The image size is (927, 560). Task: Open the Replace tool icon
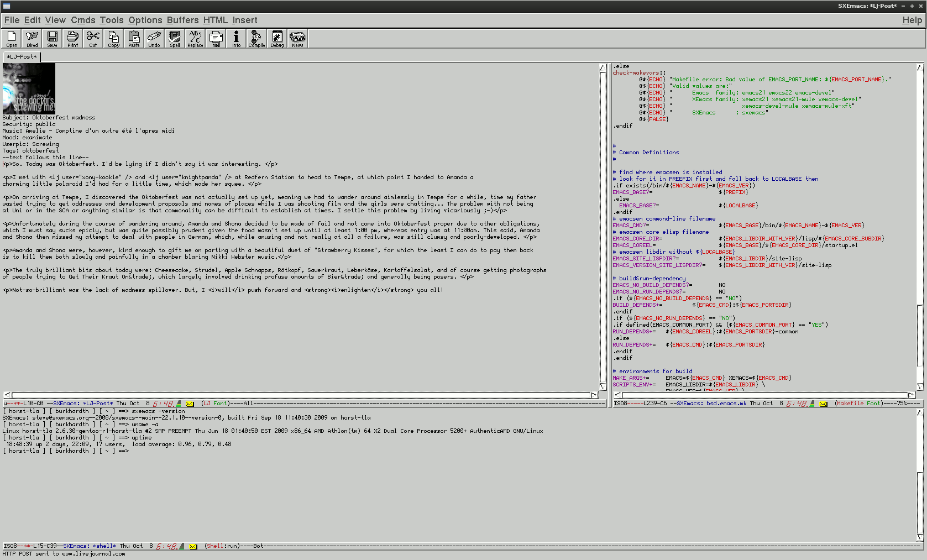coord(195,39)
